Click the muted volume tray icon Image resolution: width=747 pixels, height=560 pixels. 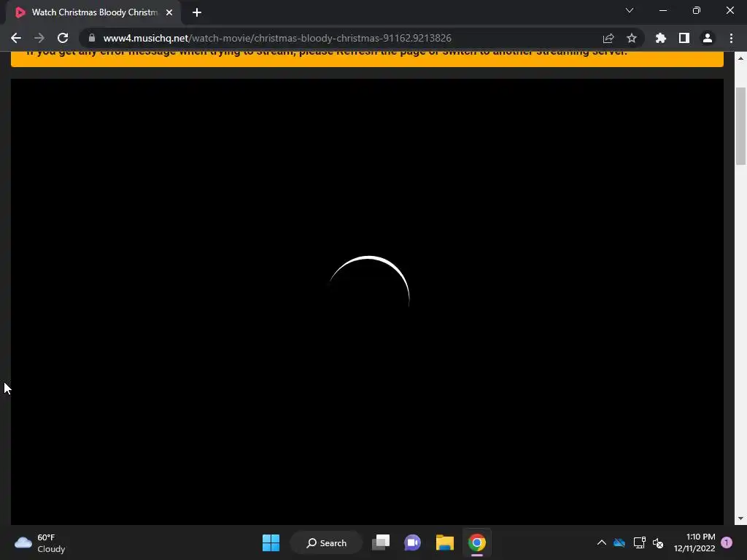pos(658,542)
